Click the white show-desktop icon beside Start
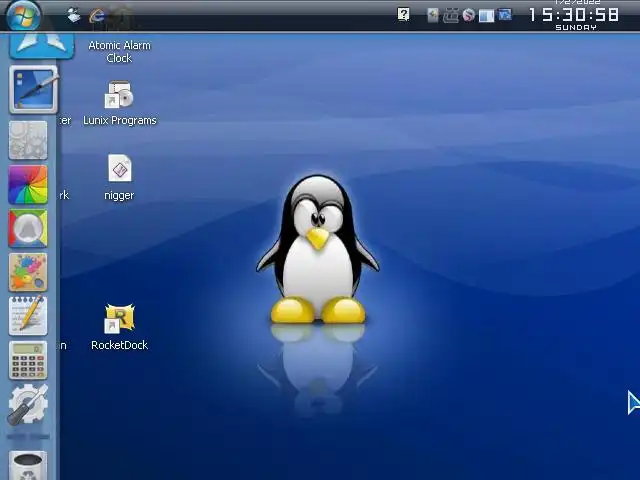 pyautogui.click(x=73, y=15)
